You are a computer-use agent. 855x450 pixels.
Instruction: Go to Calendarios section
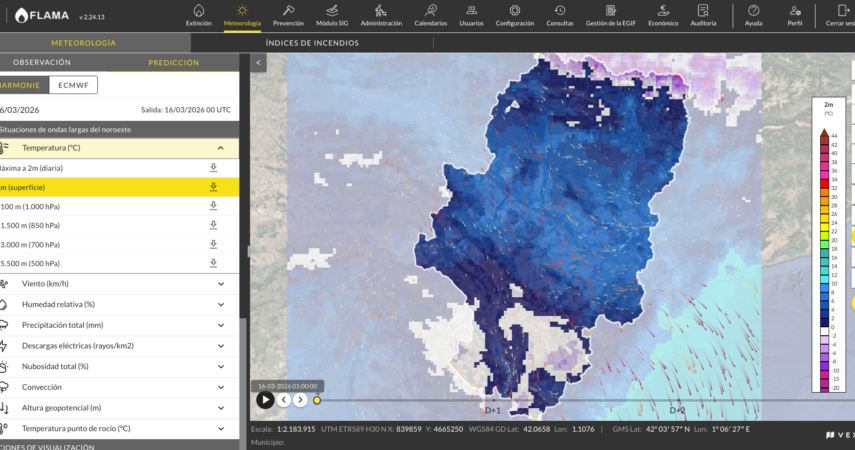pyautogui.click(x=430, y=15)
